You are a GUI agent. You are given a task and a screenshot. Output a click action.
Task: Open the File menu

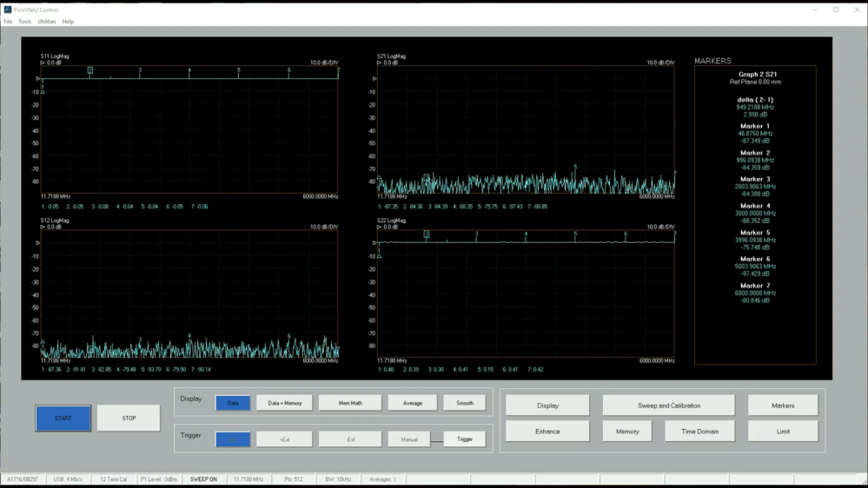pos(8,22)
